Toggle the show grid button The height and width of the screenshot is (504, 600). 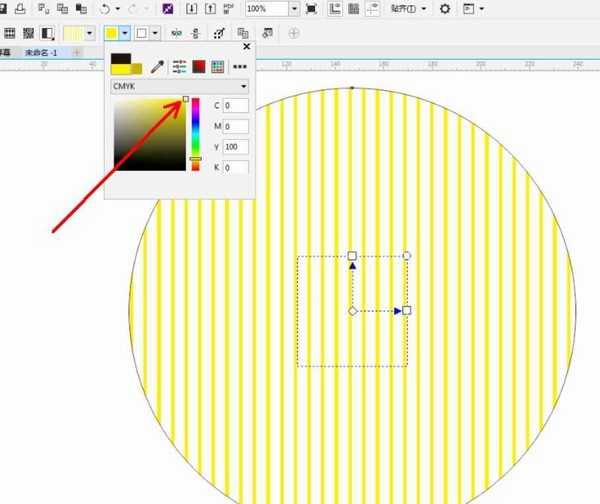coord(354,9)
